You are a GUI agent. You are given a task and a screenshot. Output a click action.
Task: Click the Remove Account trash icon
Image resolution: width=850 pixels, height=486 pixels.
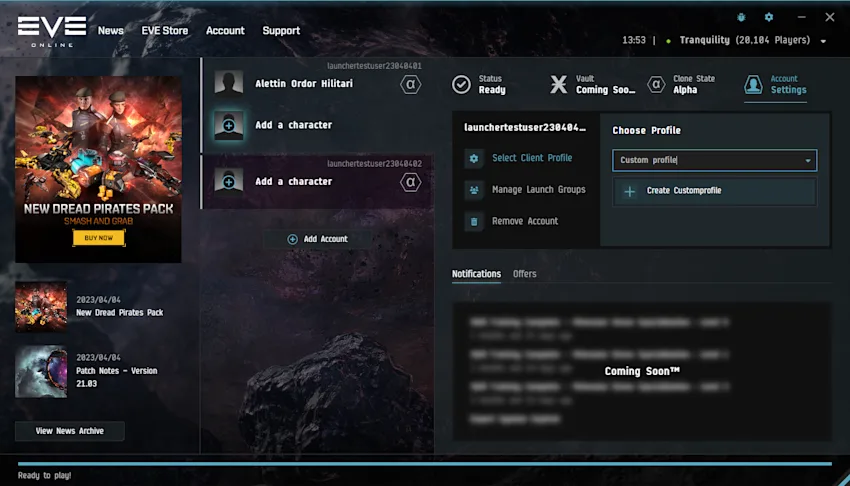(x=474, y=221)
